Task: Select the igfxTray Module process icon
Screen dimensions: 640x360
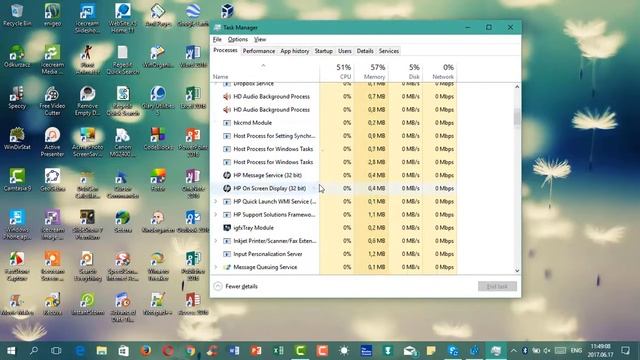Action: (x=227, y=228)
